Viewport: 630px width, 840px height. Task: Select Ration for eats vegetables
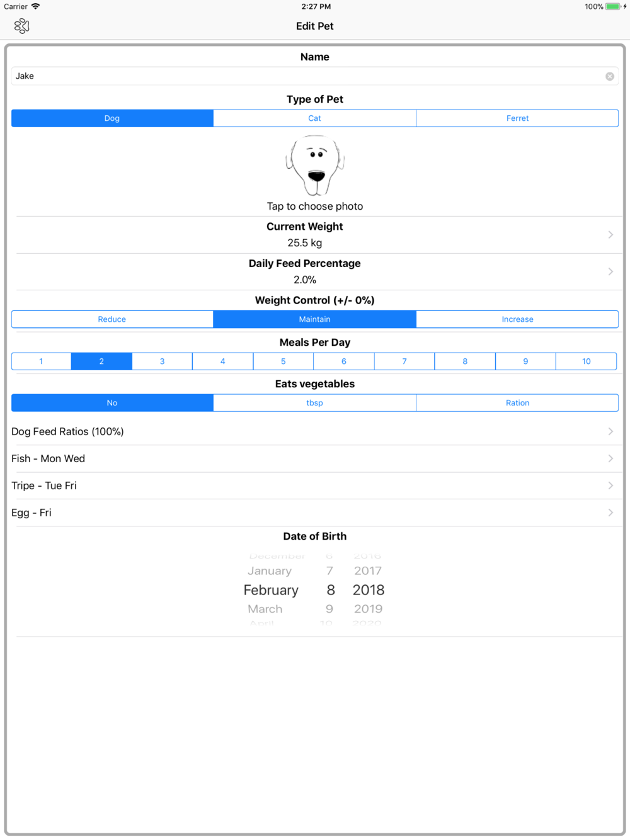pyautogui.click(x=517, y=403)
